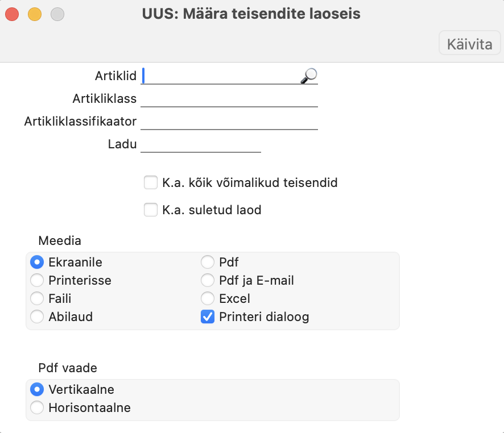The height and width of the screenshot is (433, 504).
Task: Choose Printerisse as output media
Action: coord(37,280)
